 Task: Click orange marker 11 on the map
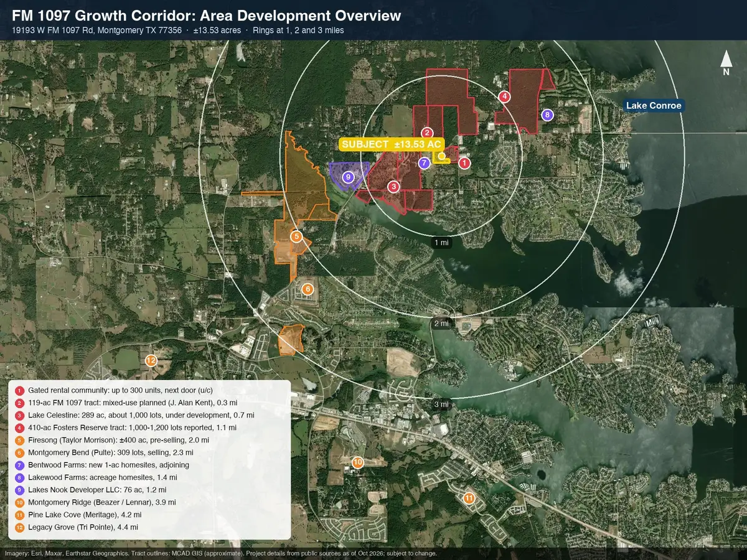(x=469, y=498)
